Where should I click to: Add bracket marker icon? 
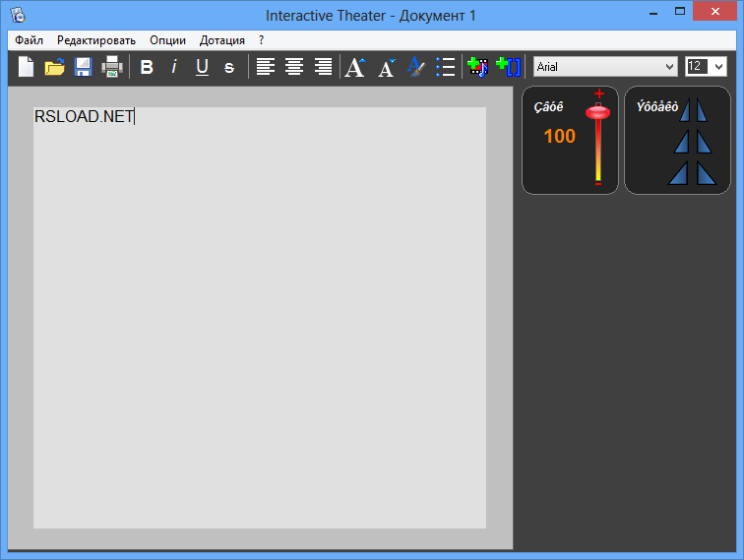click(508, 67)
